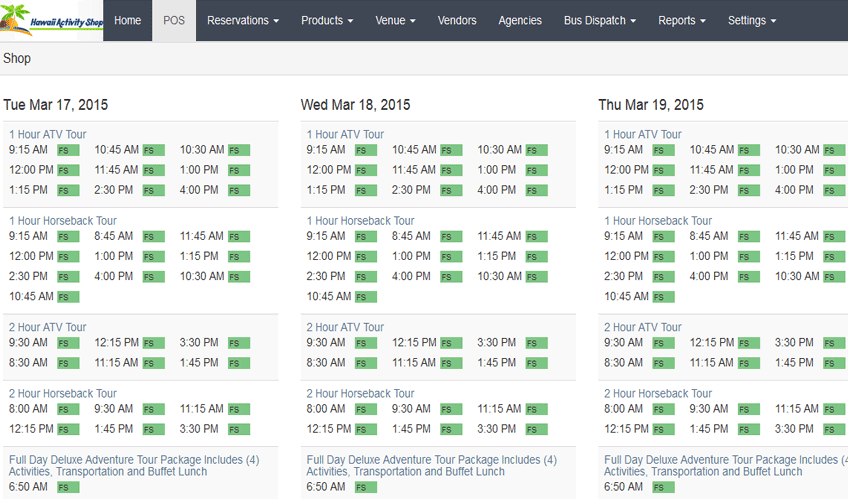
Task: Open Tuesday's 2 Hour Horseback Tour link
Action: click(x=63, y=394)
